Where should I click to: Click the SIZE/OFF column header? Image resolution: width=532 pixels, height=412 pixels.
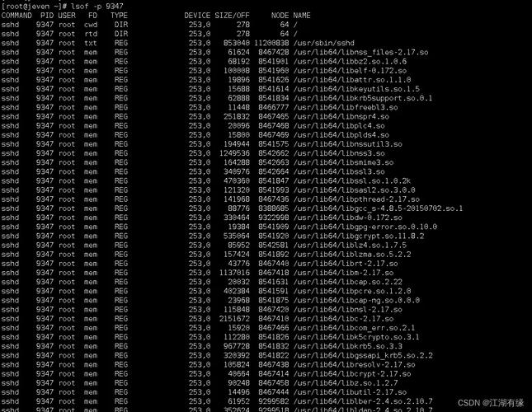(232, 16)
